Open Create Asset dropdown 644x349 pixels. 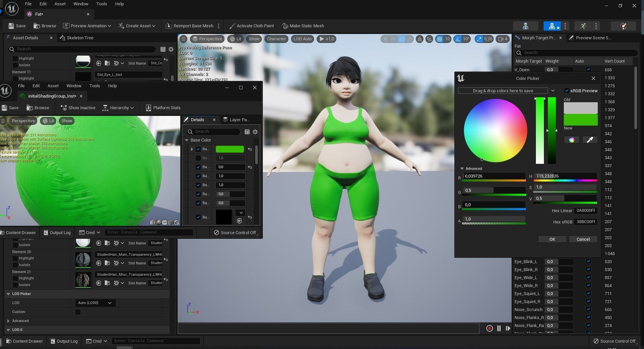[x=137, y=26]
